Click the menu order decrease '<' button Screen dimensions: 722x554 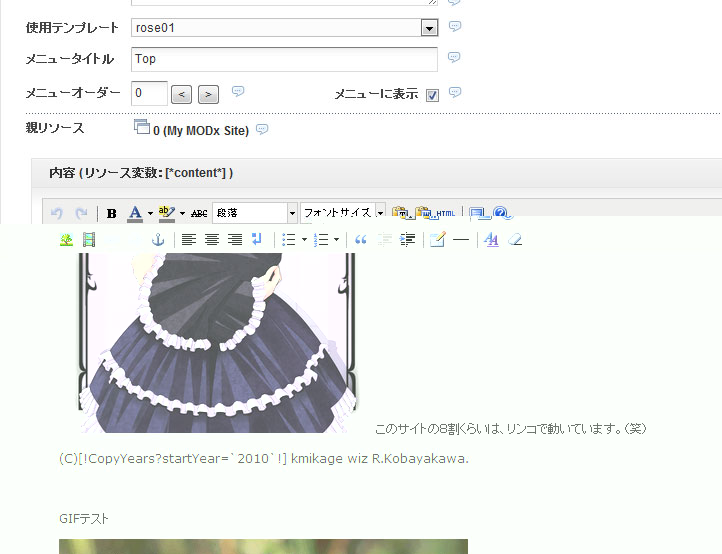coord(182,94)
